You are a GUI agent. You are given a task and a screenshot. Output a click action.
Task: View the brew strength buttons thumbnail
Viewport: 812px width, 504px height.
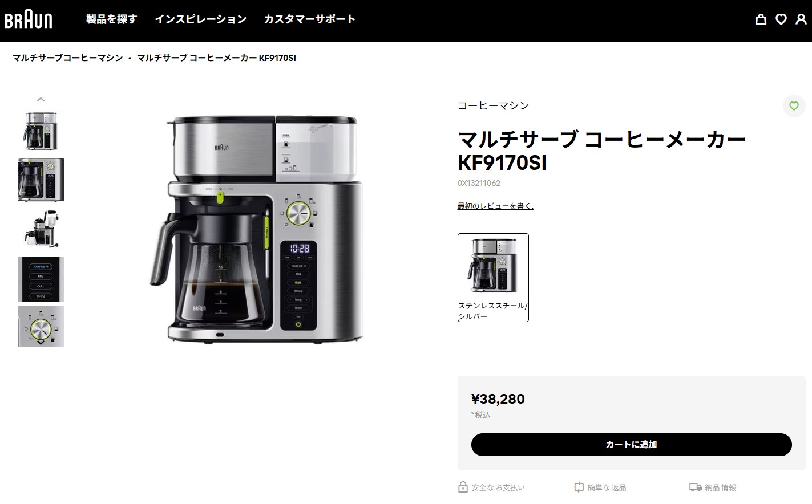coord(41,279)
